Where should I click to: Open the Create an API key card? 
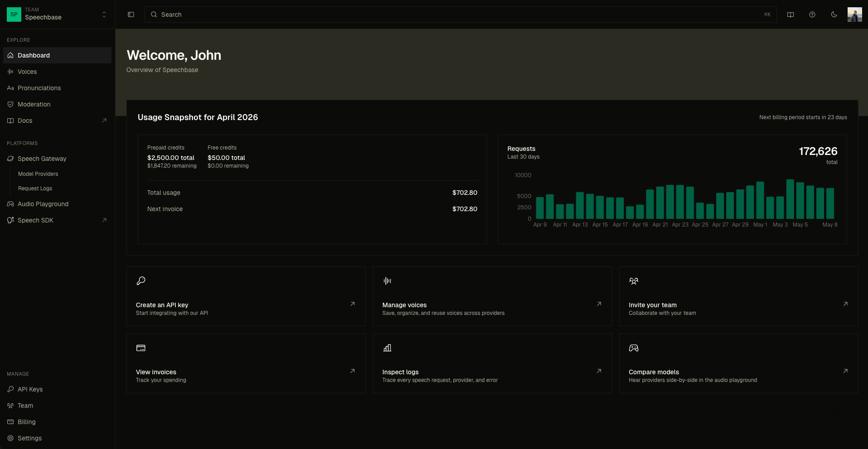point(246,296)
